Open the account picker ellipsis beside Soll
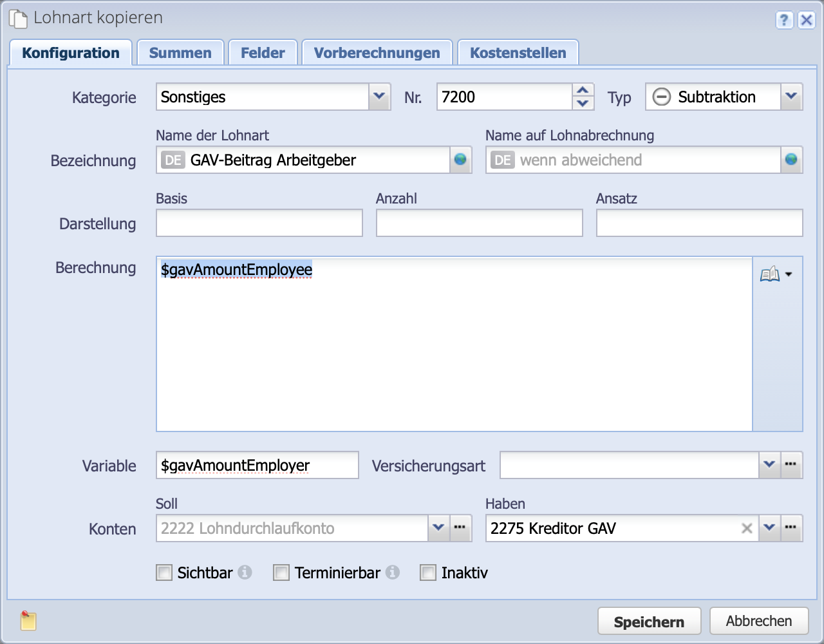Image resolution: width=824 pixels, height=644 pixels. click(x=460, y=528)
